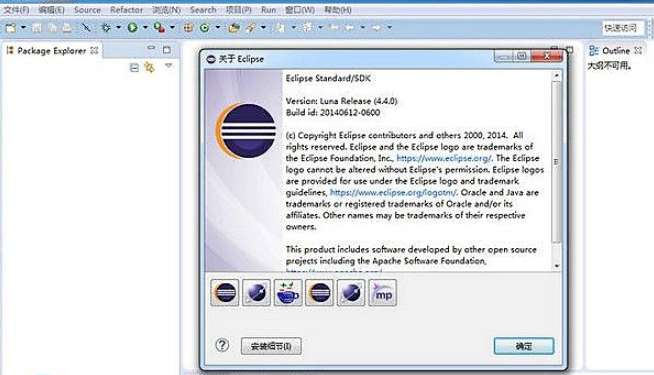Click the Search flashlight toolbar icon
This screenshot has width=654, height=375.
[251, 28]
